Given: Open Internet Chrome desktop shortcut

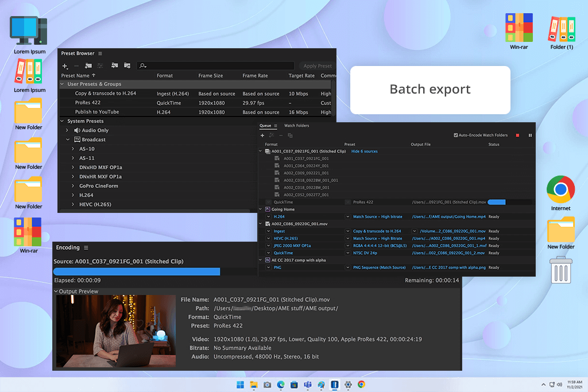Looking at the screenshot, I should click(560, 189).
